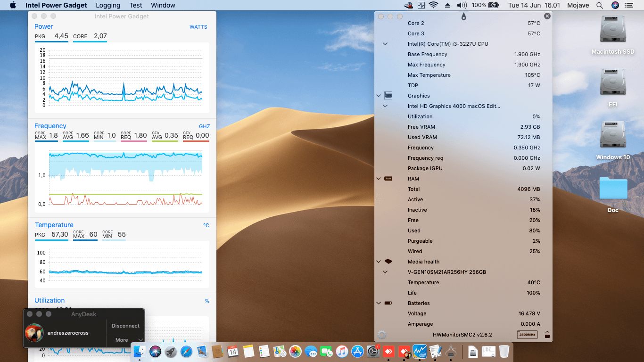
Task: Open App Store in the Dock
Action: (x=357, y=351)
